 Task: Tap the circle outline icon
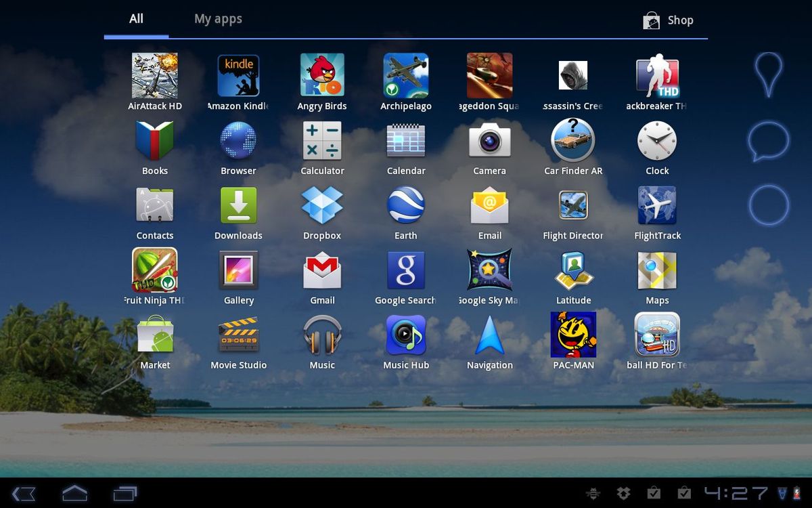[x=769, y=205]
